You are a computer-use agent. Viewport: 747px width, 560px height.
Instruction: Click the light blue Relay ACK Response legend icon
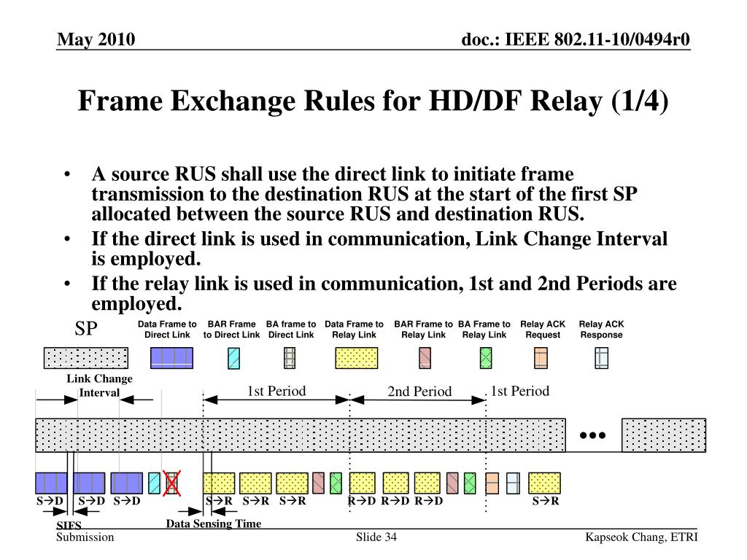(x=602, y=358)
